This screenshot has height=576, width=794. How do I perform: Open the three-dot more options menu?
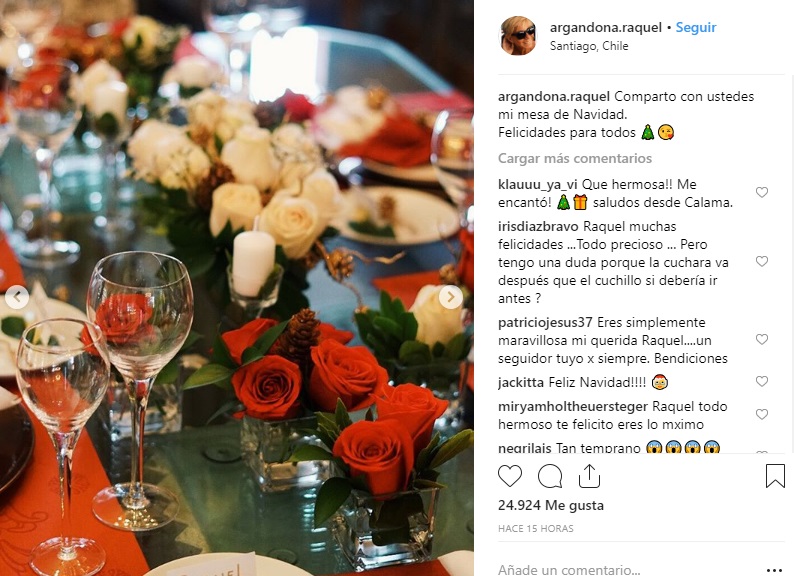(x=775, y=570)
